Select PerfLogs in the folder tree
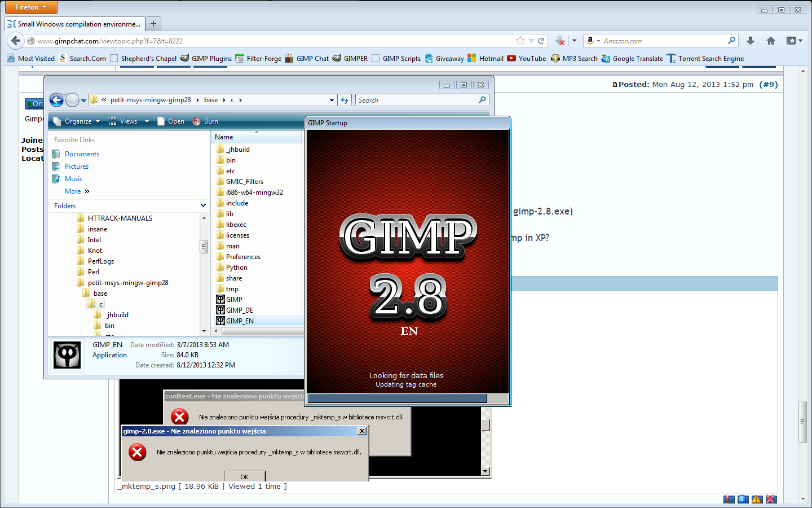The width and height of the screenshot is (812, 508). pyautogui.click(x=95, y=261)
